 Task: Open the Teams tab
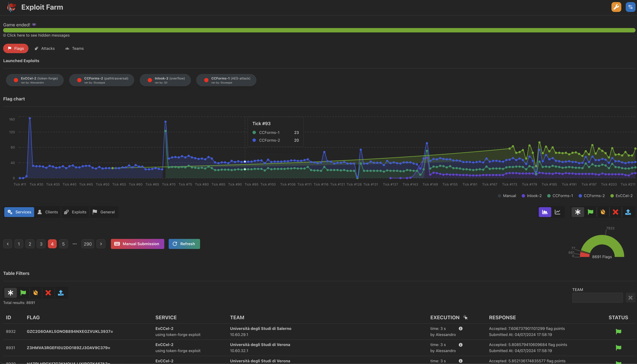(74, 48)
